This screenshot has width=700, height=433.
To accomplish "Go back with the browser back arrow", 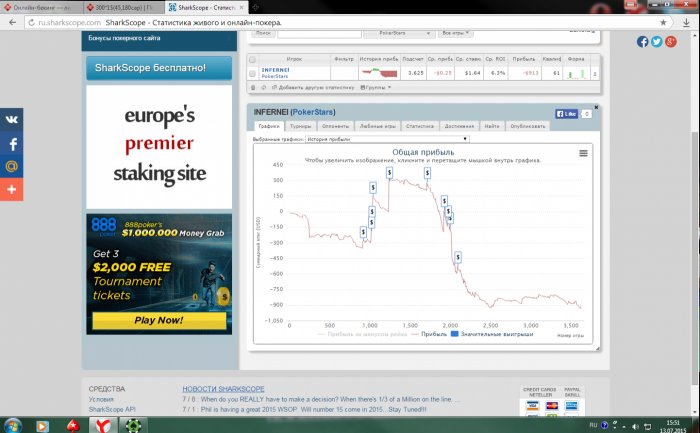I will [12, 22].
